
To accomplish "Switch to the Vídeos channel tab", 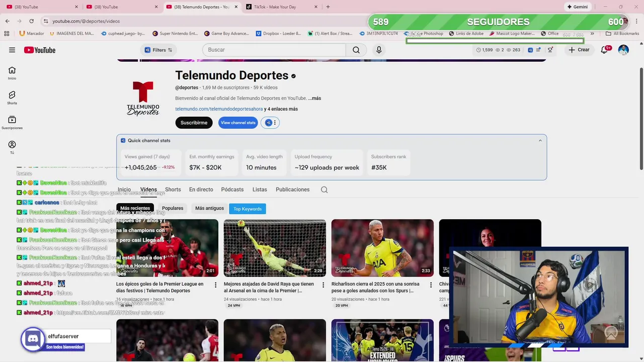I will pos(148,190).
